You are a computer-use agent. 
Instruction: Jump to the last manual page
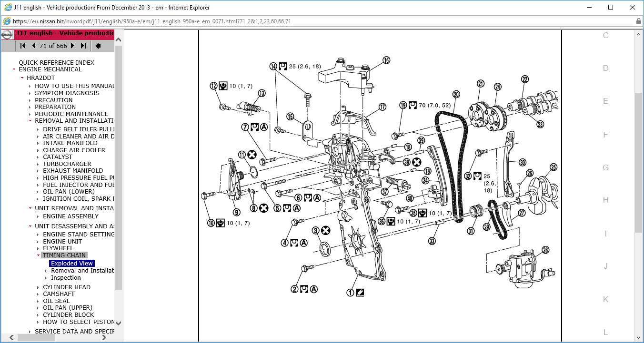pyautogui.click(x=83, y=46)
